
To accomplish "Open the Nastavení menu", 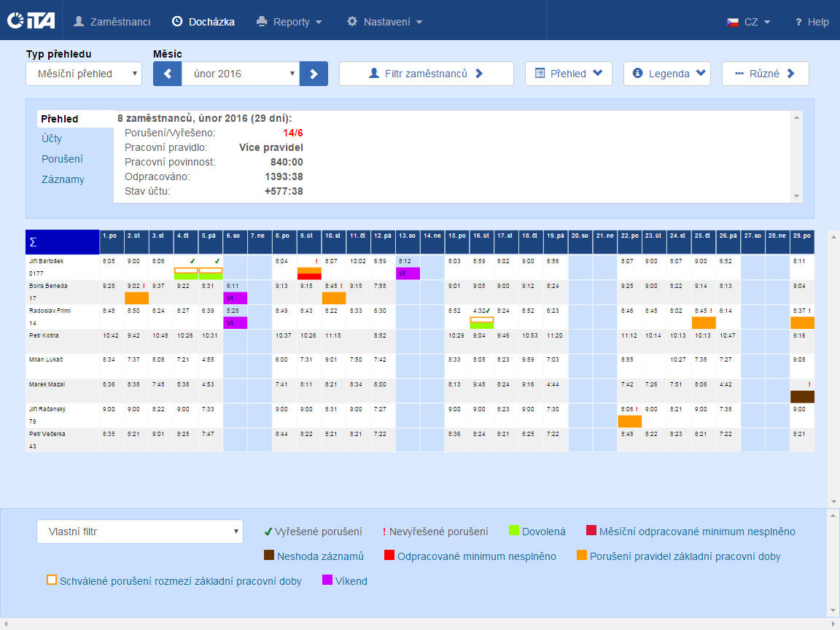I will tap(385, 22).
